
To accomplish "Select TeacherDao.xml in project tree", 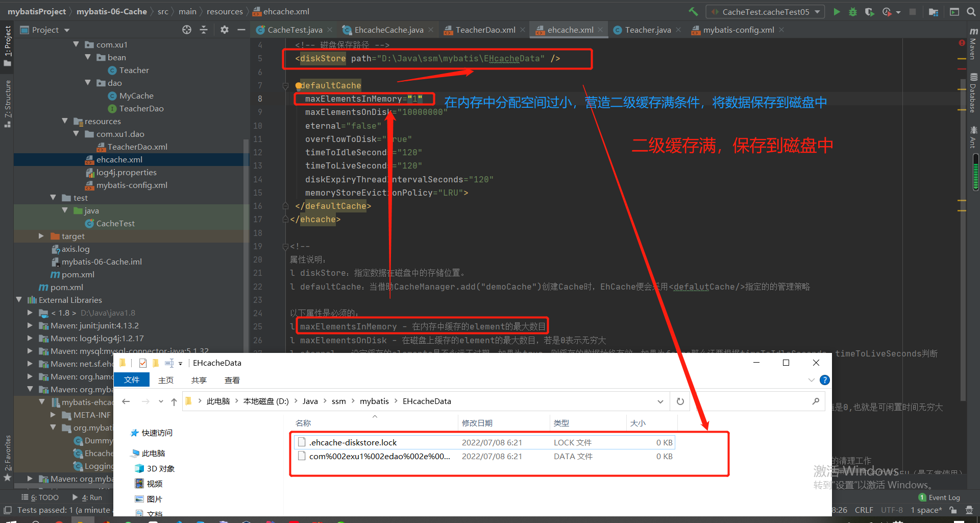I will [137, 147].
